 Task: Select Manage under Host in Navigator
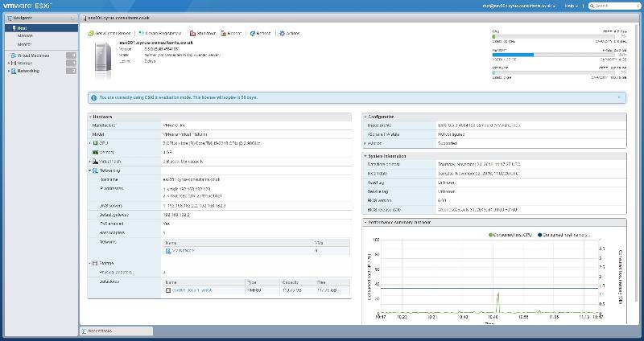click(x=25, y=36)
